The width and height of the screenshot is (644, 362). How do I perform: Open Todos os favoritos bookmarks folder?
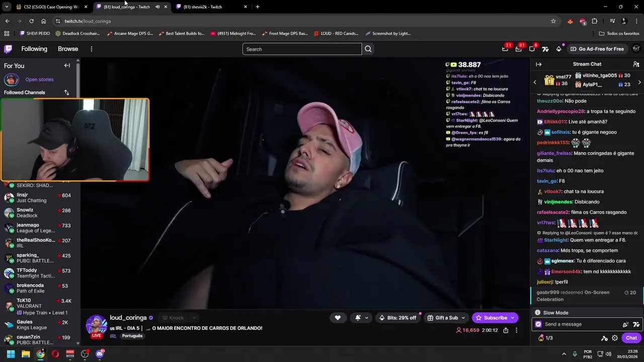pyautogui.click(x=619, y=33)
